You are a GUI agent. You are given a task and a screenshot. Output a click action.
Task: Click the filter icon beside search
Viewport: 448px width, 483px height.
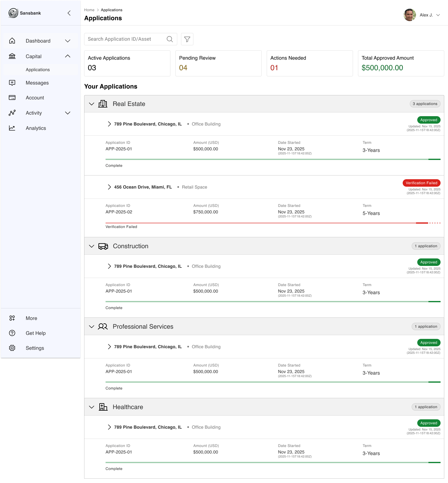pyautogui.click(x=187, y=39)
